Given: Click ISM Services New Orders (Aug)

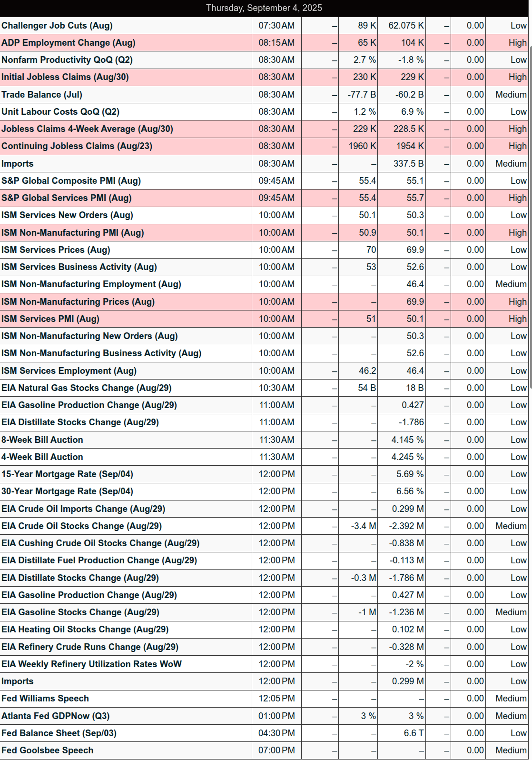Looking at the screenshot, I should tap(68, 215).
